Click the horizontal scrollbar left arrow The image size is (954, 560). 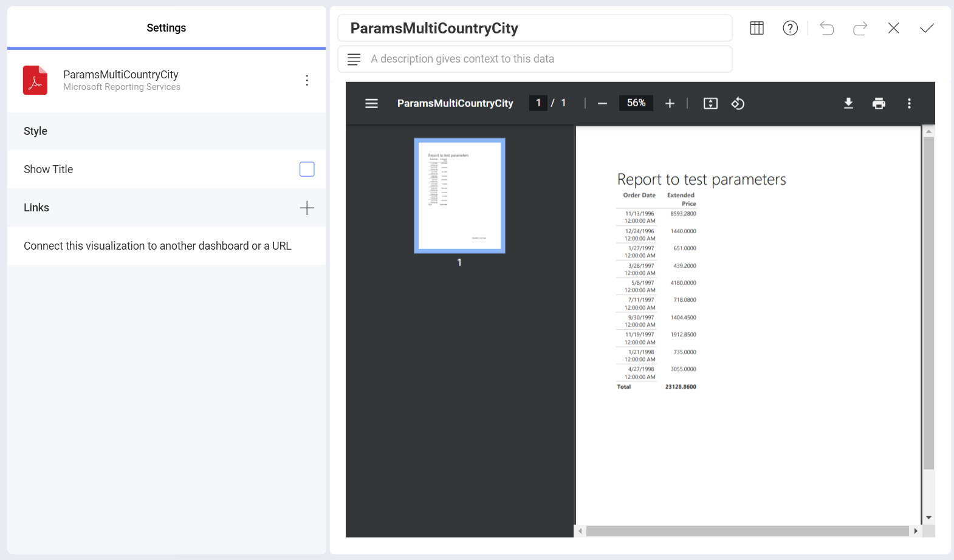coord(580,531)
